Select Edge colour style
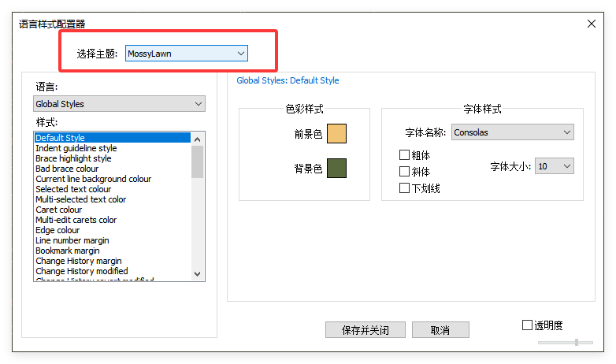This screenshot has height=364, width=616. [113, 230]
